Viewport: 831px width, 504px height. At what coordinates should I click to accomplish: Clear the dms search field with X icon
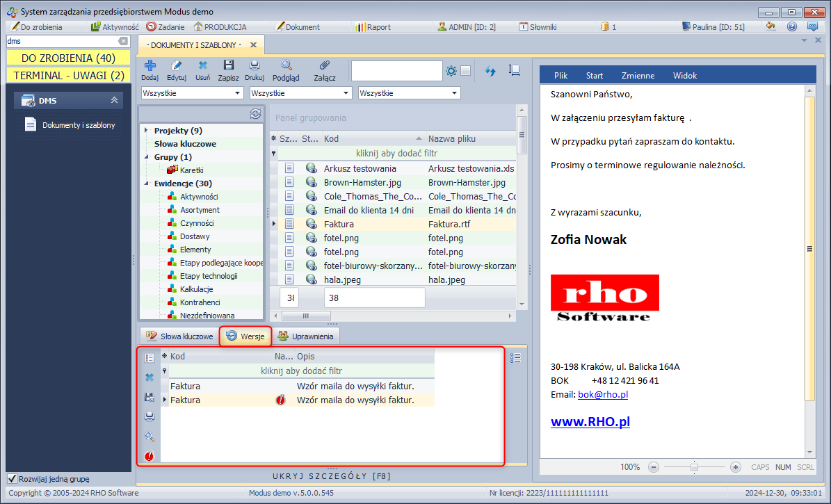[123, 41]
